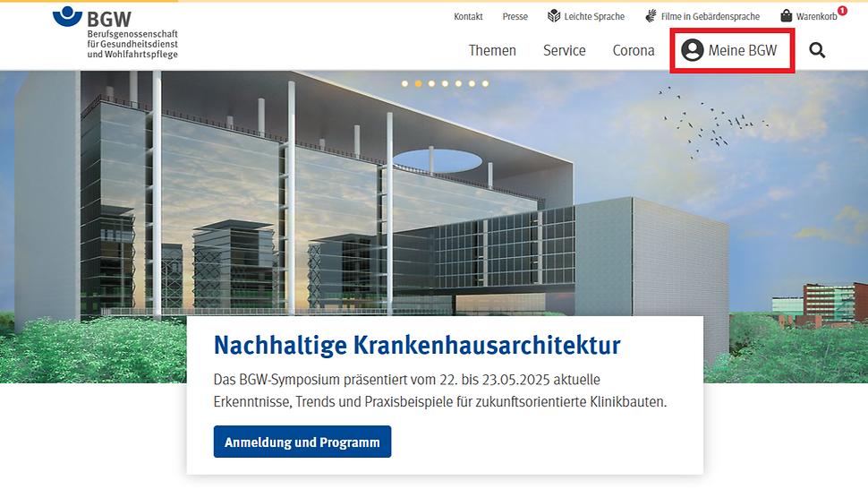Open the Presse link

tap(515, 17)
